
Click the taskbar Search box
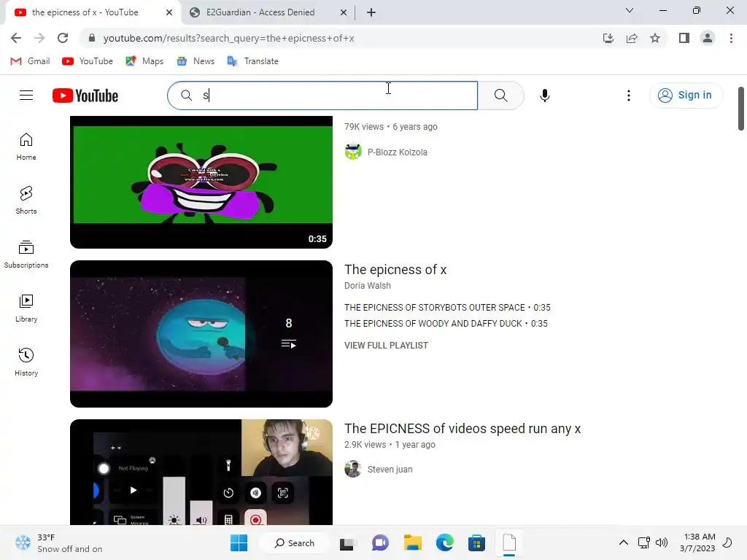pos(295,542)
